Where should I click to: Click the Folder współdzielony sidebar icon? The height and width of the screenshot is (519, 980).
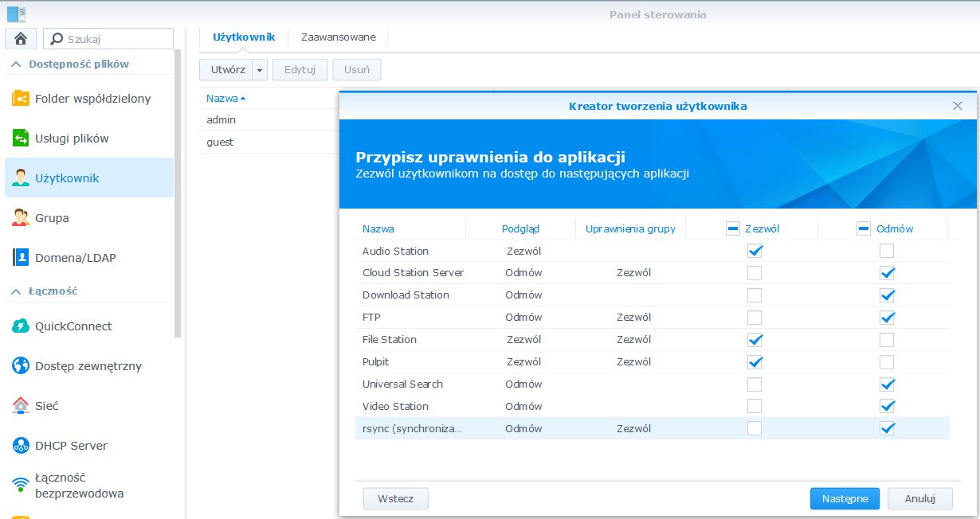(x=21, y=99)
